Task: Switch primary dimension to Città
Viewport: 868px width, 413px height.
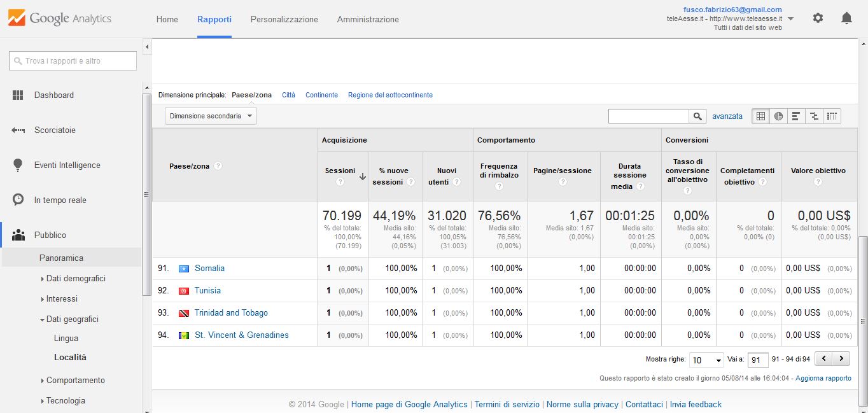Action: click(x=288, y=95)
